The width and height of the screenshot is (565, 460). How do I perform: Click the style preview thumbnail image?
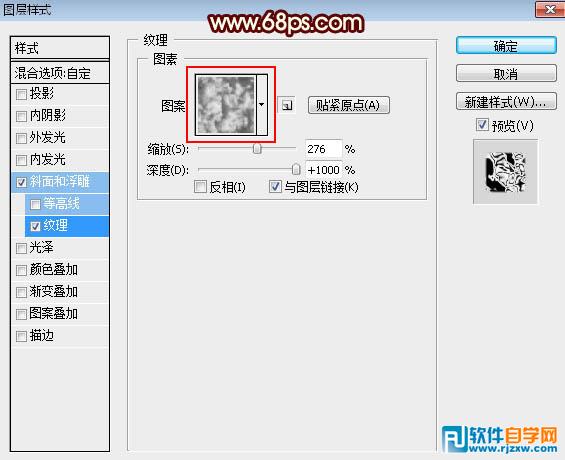tap(506, 172)
